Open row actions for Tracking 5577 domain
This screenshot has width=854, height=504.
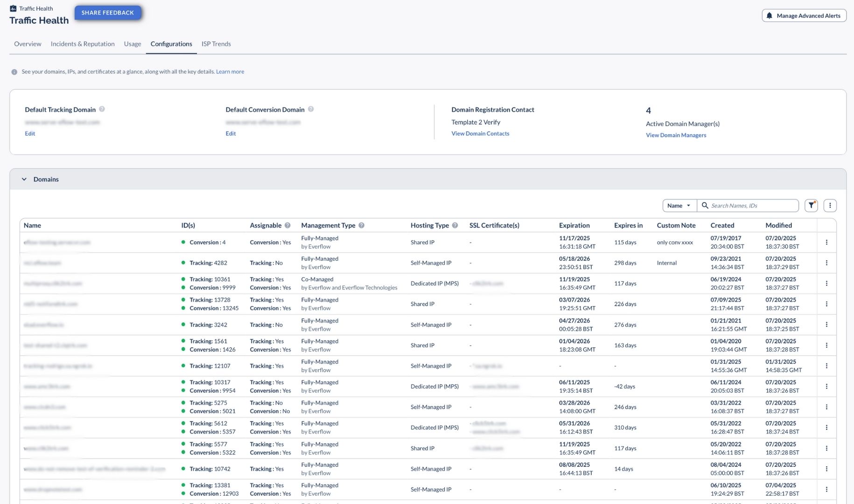click(826, 448)
